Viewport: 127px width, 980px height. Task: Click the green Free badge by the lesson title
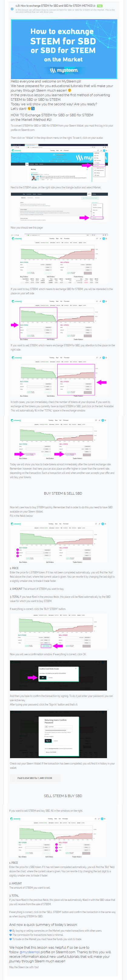(x=100, y=6)
